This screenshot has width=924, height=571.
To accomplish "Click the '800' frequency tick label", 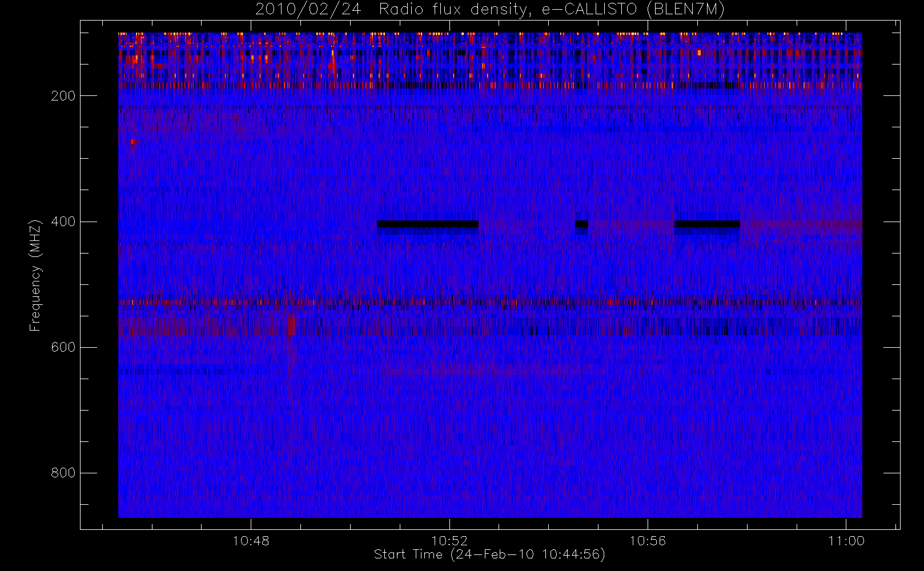I will point(63,473).
